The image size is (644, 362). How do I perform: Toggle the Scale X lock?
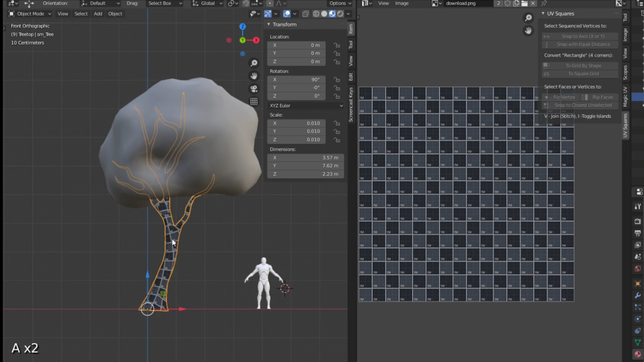(337, 123)
